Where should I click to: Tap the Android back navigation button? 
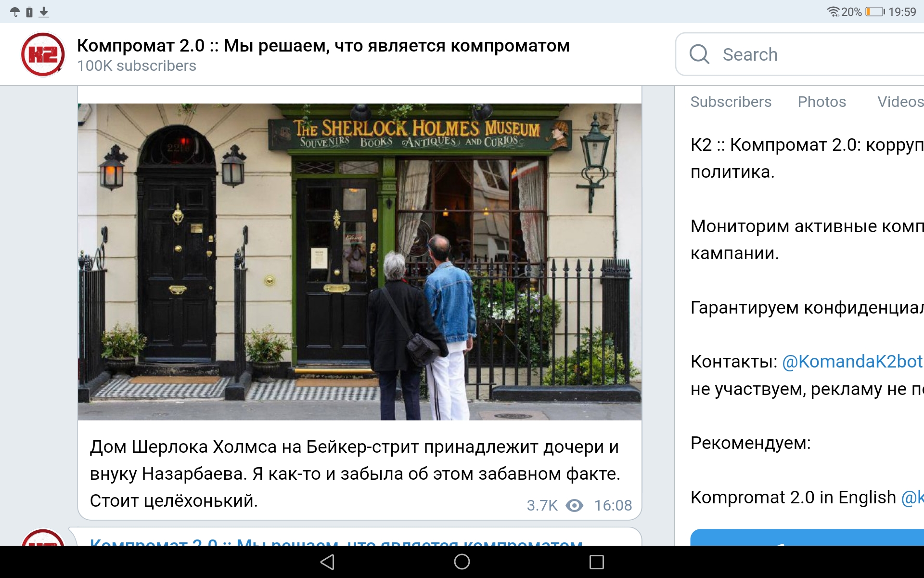coord(327,562)
